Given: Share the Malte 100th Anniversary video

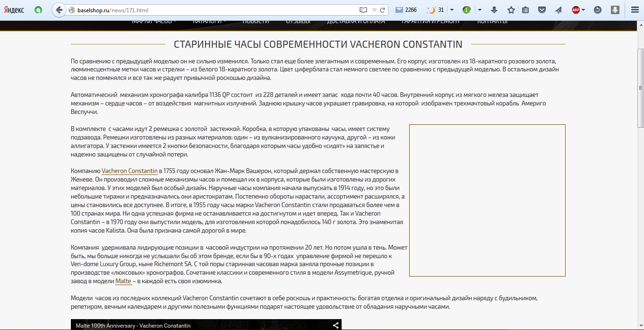Looking at the screenshot, I should coord(336,325).
